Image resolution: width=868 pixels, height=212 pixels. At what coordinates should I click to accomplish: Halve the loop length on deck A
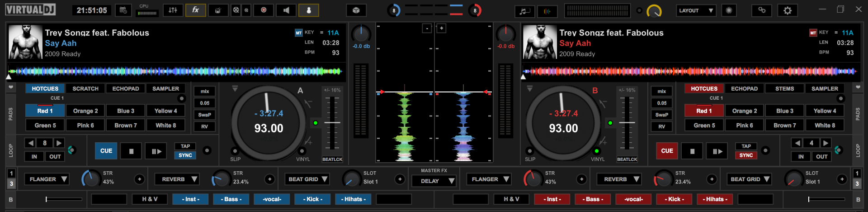[30, 143]
